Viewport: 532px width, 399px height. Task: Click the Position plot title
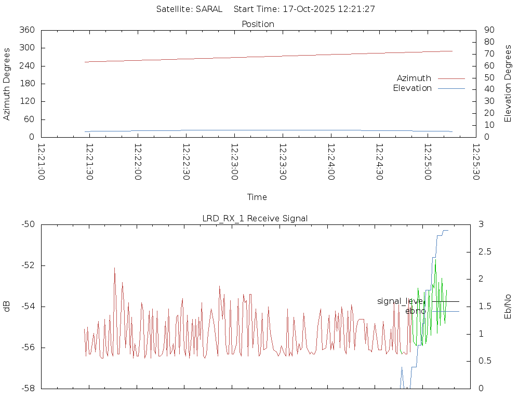pos(258,24)
